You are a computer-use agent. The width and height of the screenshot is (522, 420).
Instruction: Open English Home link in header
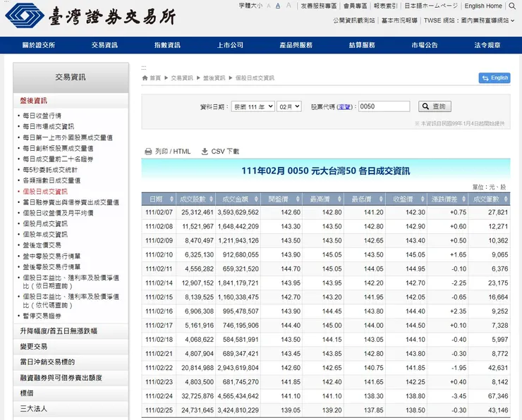pyautogui.click(x=483, y=6)
